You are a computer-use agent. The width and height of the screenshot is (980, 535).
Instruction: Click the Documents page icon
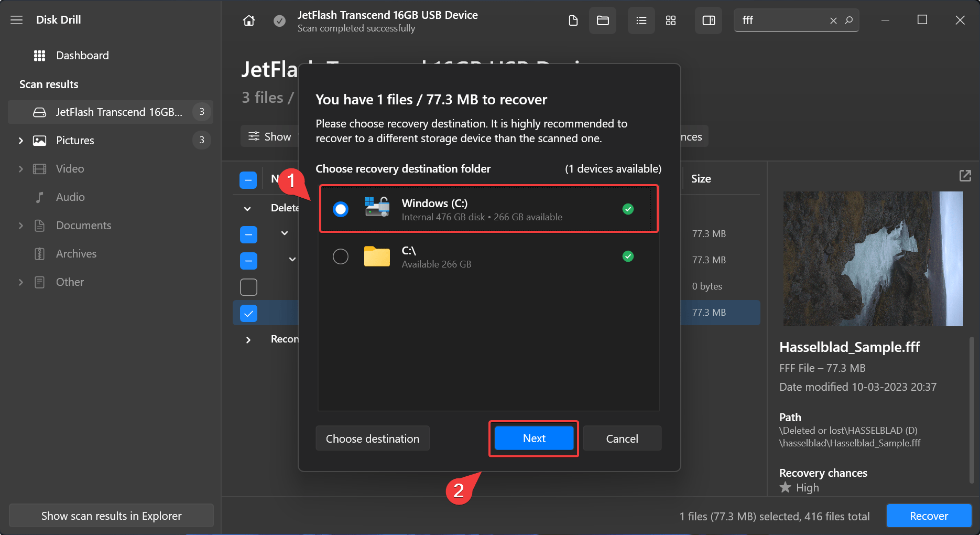coord(40,226)
